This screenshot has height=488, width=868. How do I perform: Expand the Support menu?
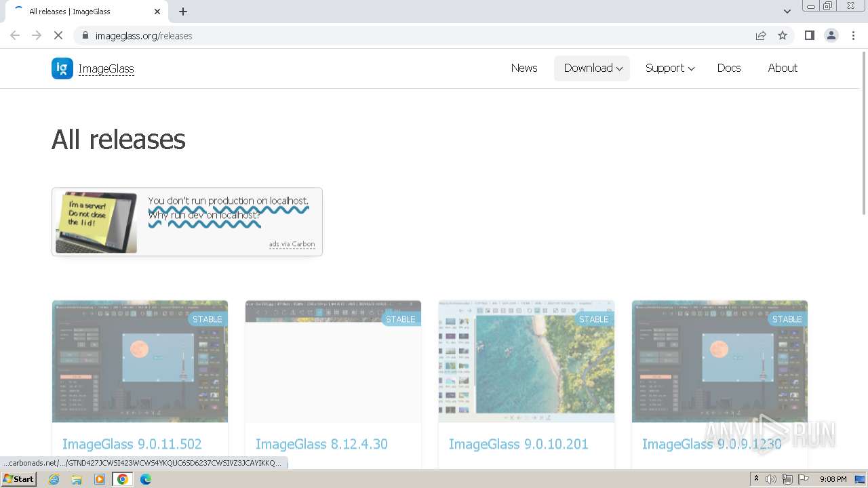pos(670,68)
